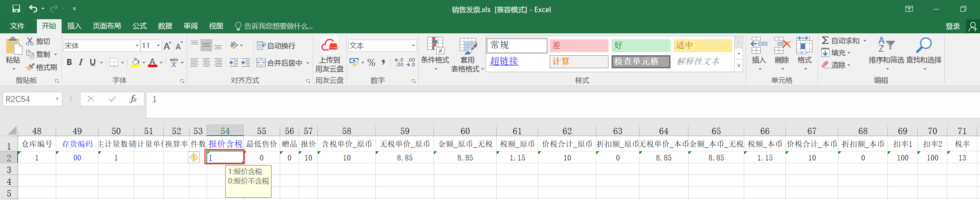Open Conditional Formatting (条件格式)
Viewport: 980px width, 200px height.
pos(435,54)
